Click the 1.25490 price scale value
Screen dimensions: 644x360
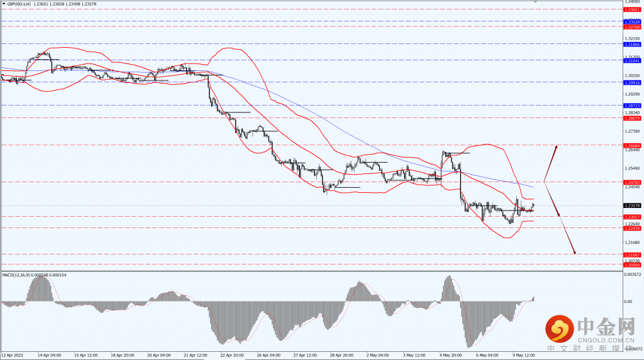(632, 168)
